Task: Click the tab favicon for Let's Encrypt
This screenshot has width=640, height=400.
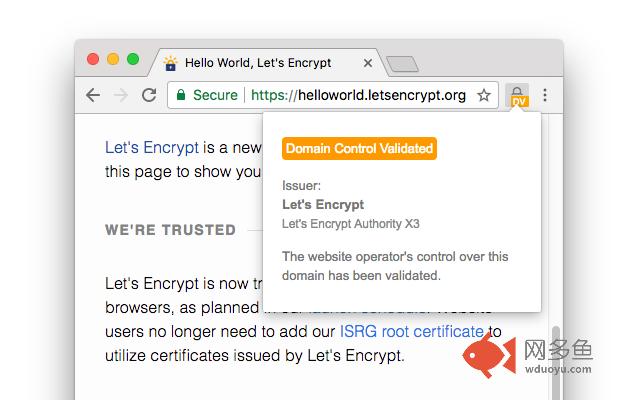Action: coord(171,63)
